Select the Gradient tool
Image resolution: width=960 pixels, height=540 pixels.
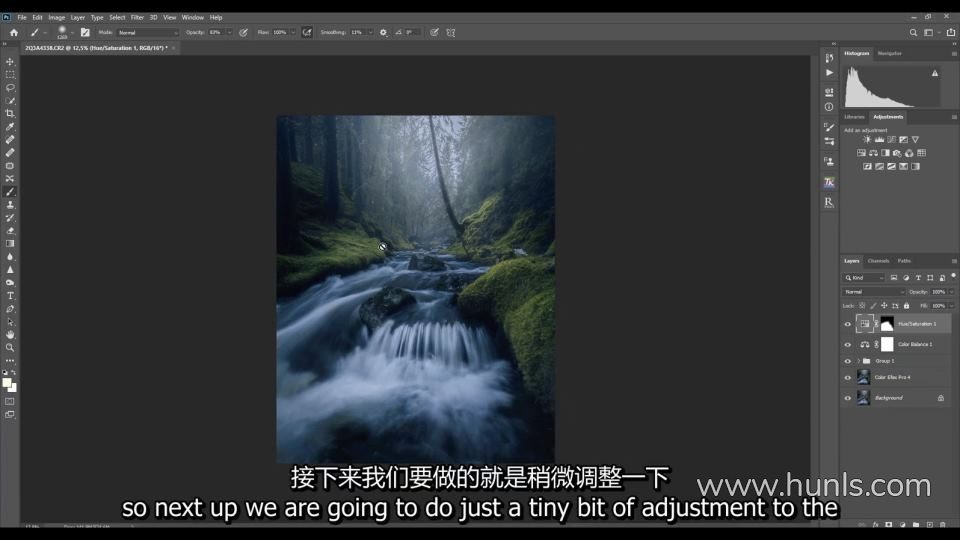[x=10, y=244]
